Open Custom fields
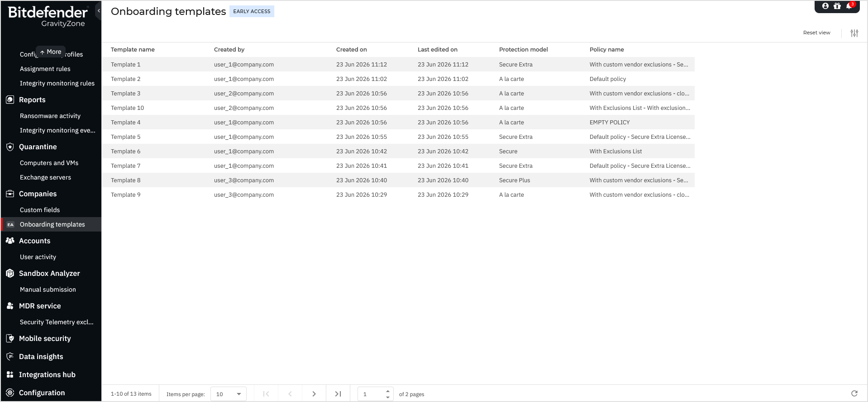Viewport: 868px width, 402px height. [x=40, y=210]
